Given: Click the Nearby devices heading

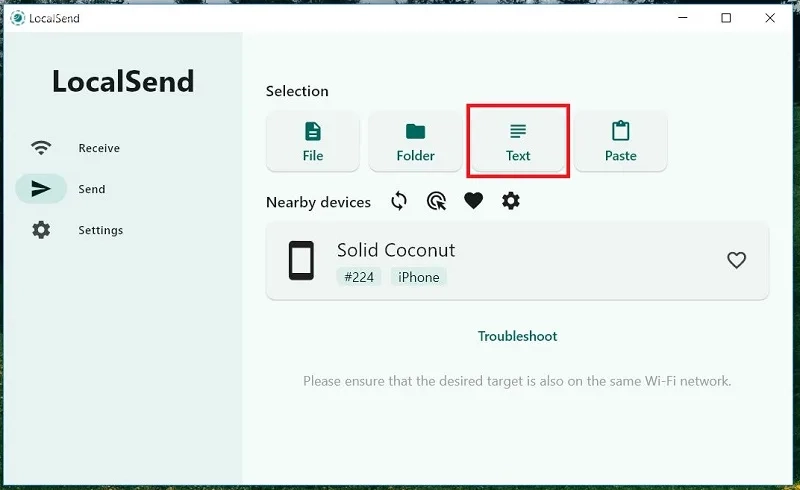Looking at the screenshot, I should click(x=318, y=202).
